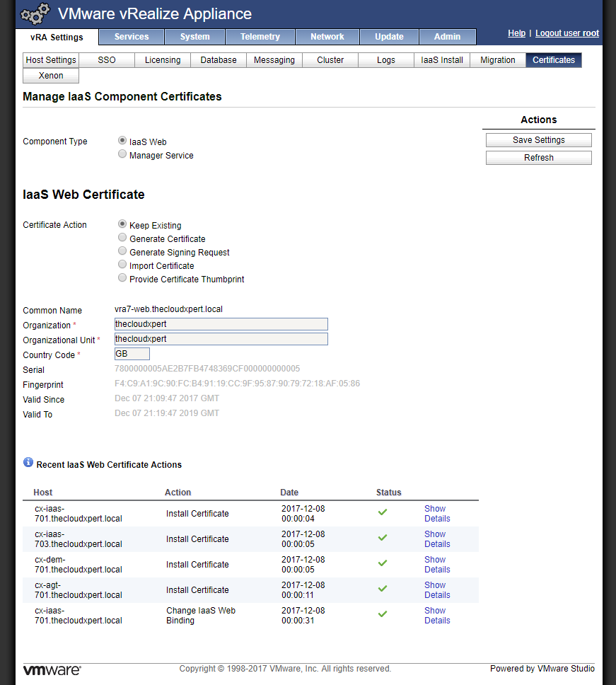This screenshot has width=616, height=685.
Task: Select Generate Signing Request option
Action: click(x=122, y=252)
